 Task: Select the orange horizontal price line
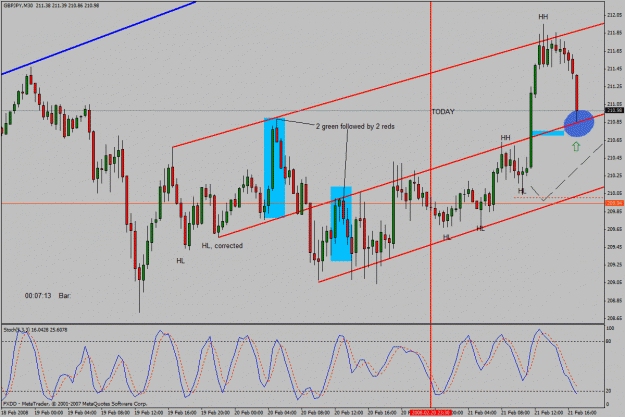click(303, 204)
